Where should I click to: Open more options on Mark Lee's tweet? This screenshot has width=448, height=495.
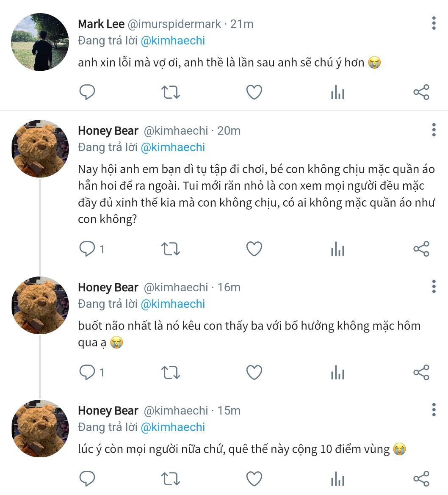coord(434,23)
